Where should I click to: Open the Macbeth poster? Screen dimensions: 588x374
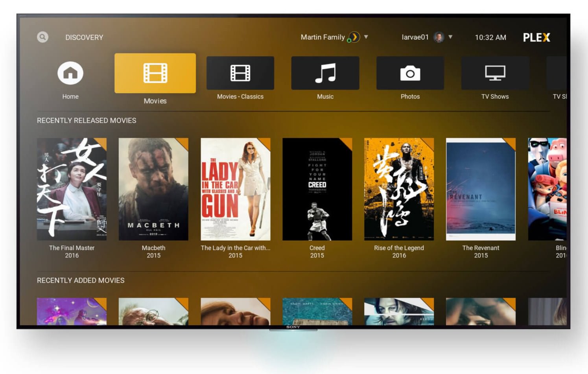[153, 189]
